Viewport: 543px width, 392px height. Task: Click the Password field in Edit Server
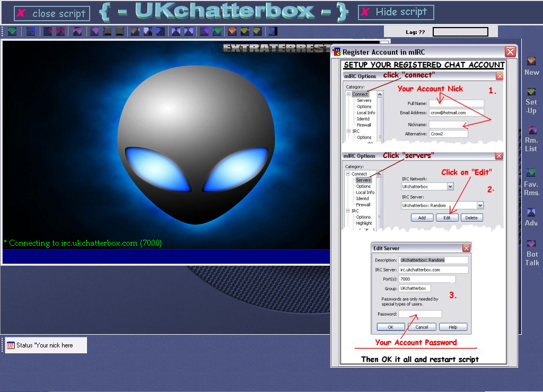click(420, 314)
